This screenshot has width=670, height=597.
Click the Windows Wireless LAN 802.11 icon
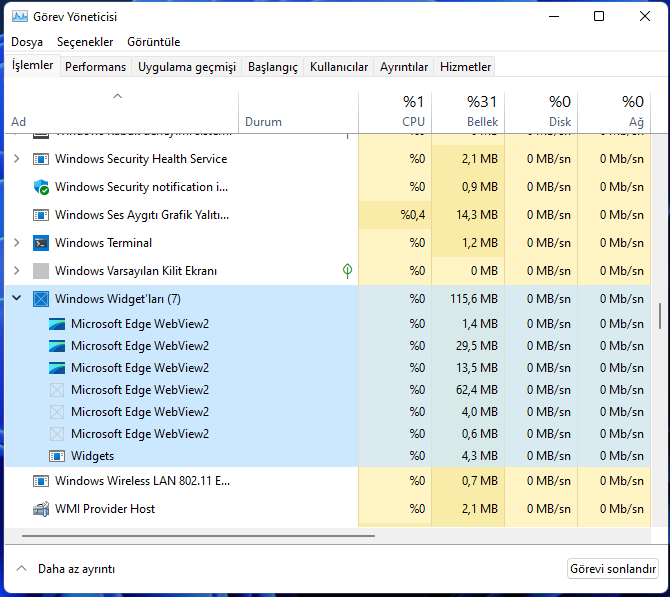tap(41, 481)
